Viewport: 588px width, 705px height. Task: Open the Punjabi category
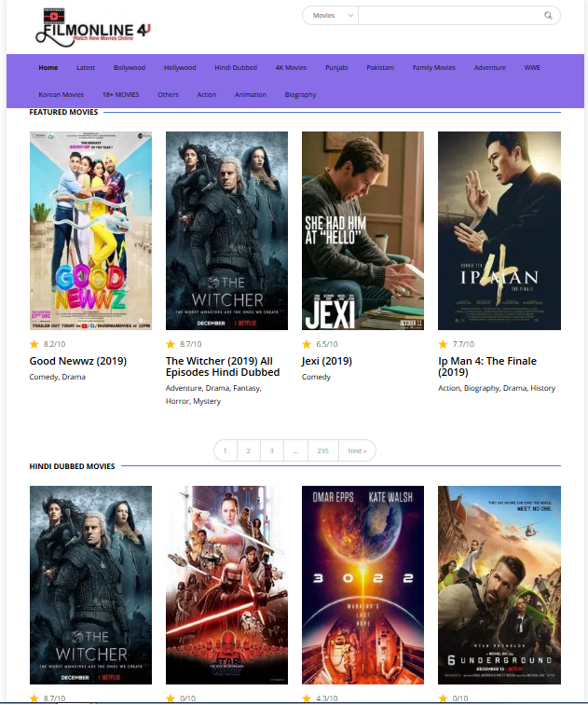(336, 67)
